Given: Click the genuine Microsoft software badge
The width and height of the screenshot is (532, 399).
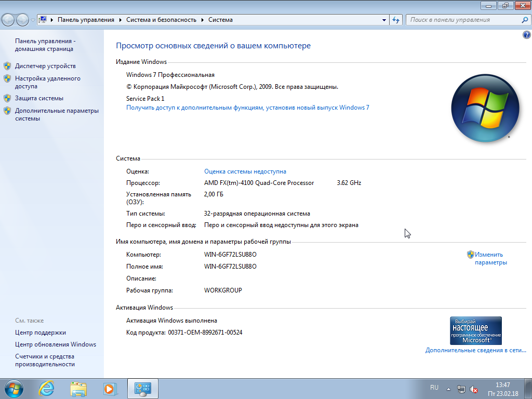Looking at the screenshot, I should coord(476,330).
